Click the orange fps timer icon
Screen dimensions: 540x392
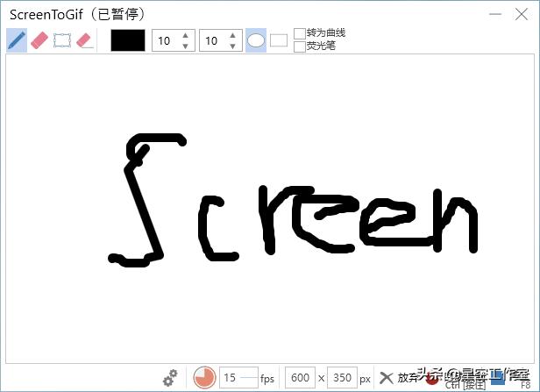pos(204,378)
